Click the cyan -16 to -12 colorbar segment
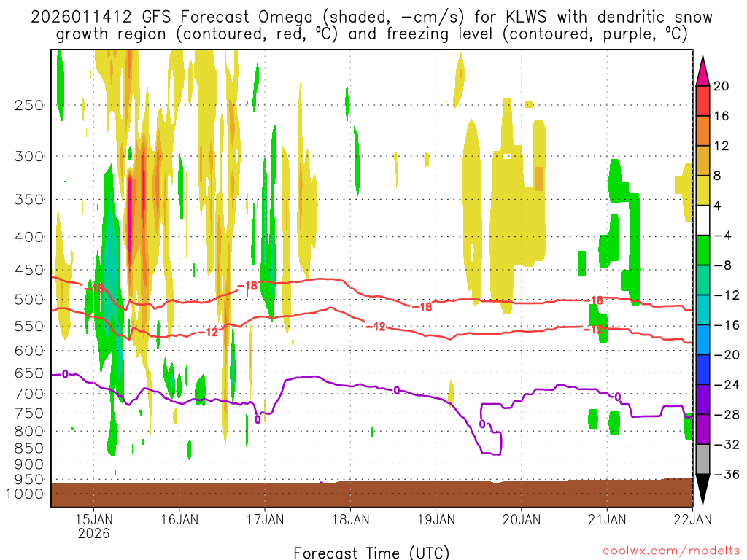Image resolution: width=747 pixels, height=560 pixels. pyautogui.click(x=703, y=310)
